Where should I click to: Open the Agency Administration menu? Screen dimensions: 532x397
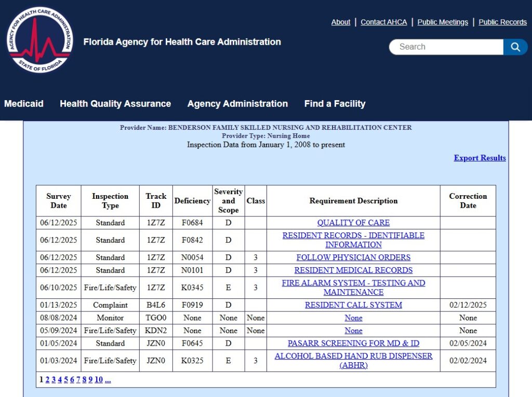237,104
